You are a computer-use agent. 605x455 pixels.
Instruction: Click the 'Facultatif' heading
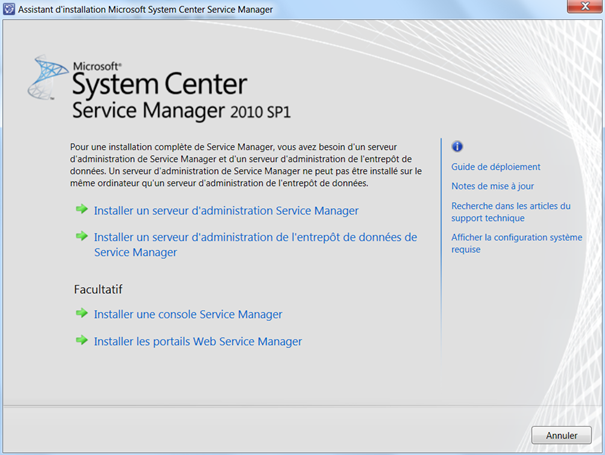click(x=98, y=289)
